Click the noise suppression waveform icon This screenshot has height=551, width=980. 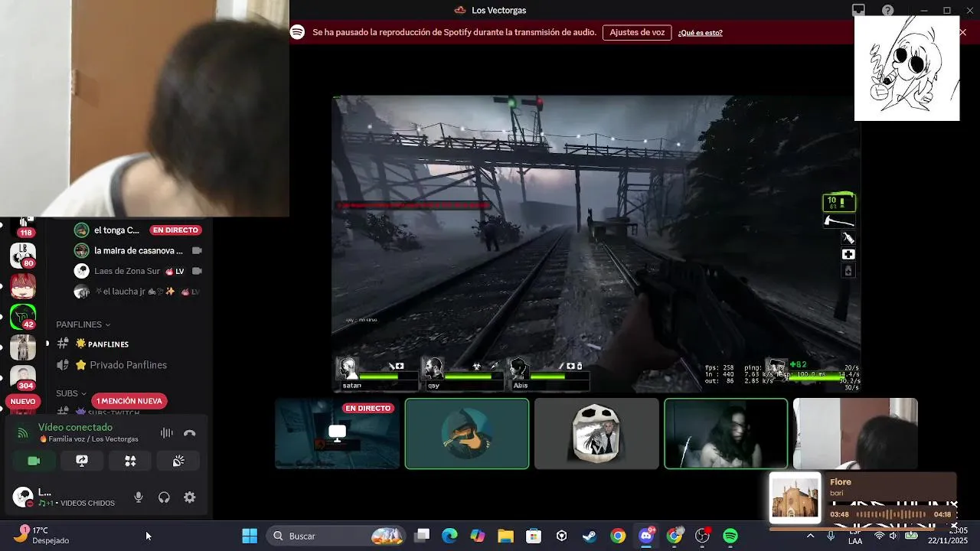(x=166, y=433)
